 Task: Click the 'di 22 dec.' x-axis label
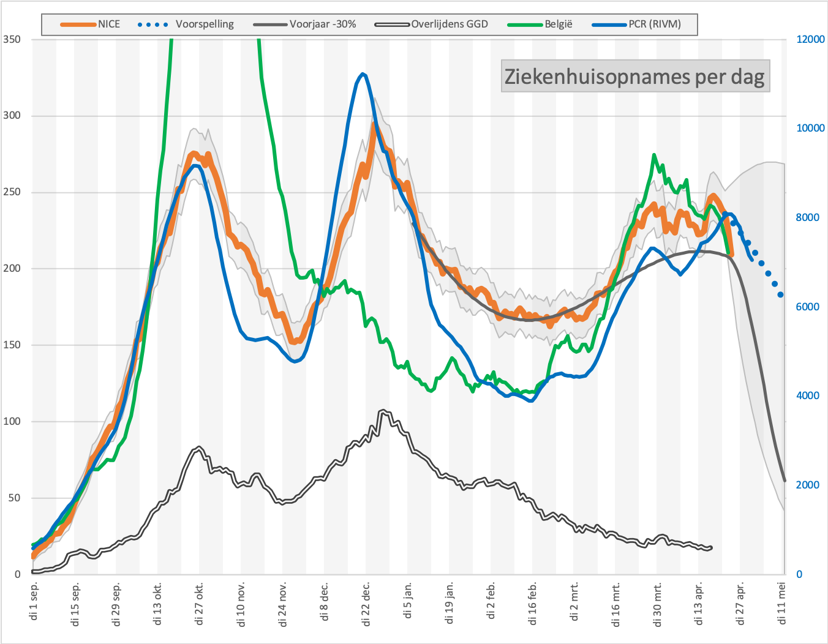tap(366, 604)
